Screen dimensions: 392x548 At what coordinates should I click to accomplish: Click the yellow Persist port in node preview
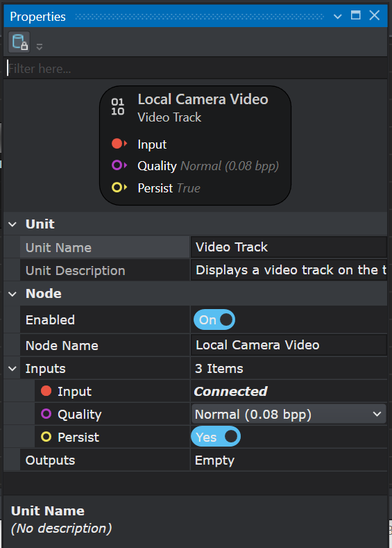[119, 188]
